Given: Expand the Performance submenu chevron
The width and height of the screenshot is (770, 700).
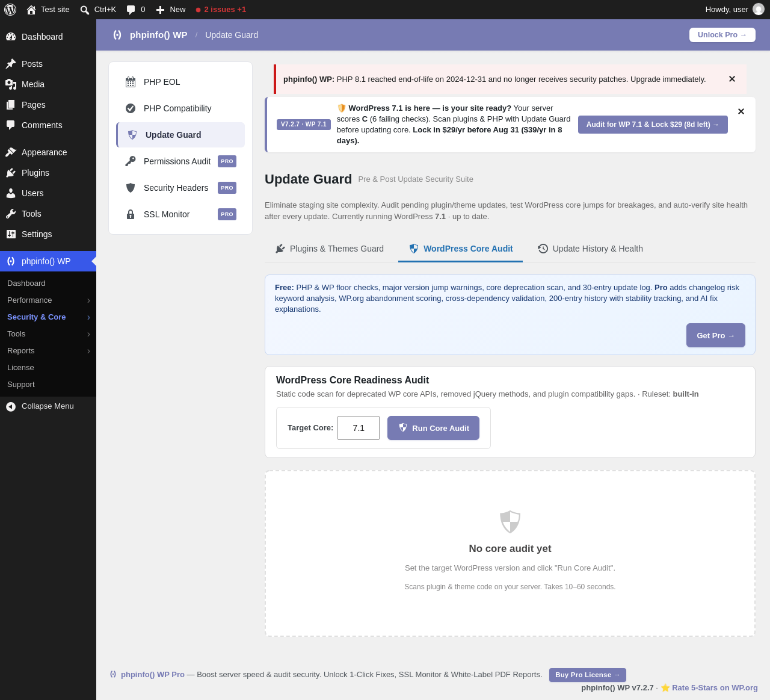Looking at the screenshot, I should pos(88,300).
